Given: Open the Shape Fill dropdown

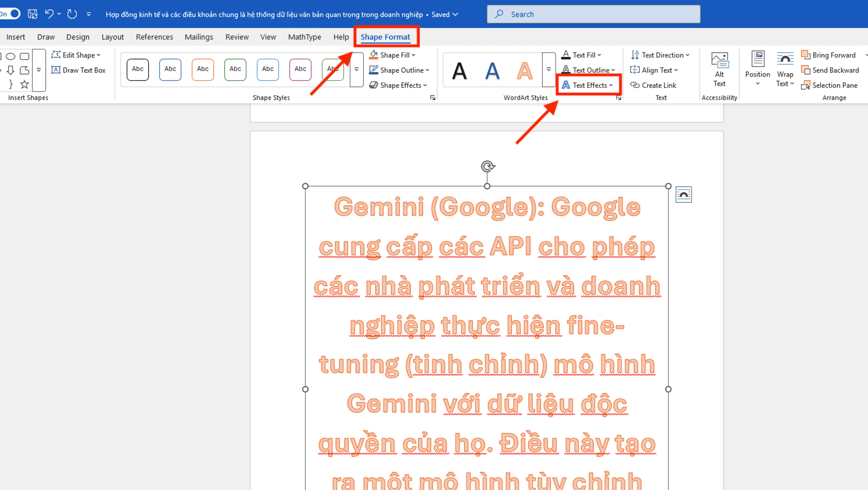Looking at the screenshot, I should click(x=393, y=55).
